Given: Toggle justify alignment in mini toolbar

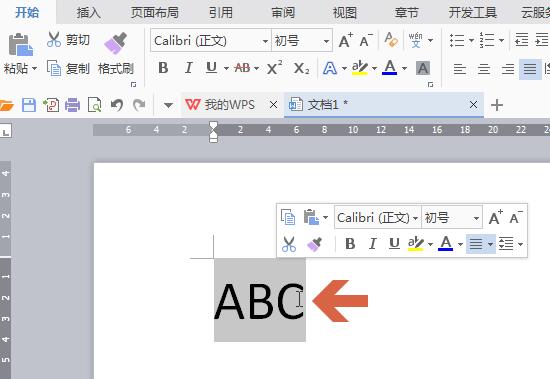Looking at the screenshot, I should tap(476, 244).
